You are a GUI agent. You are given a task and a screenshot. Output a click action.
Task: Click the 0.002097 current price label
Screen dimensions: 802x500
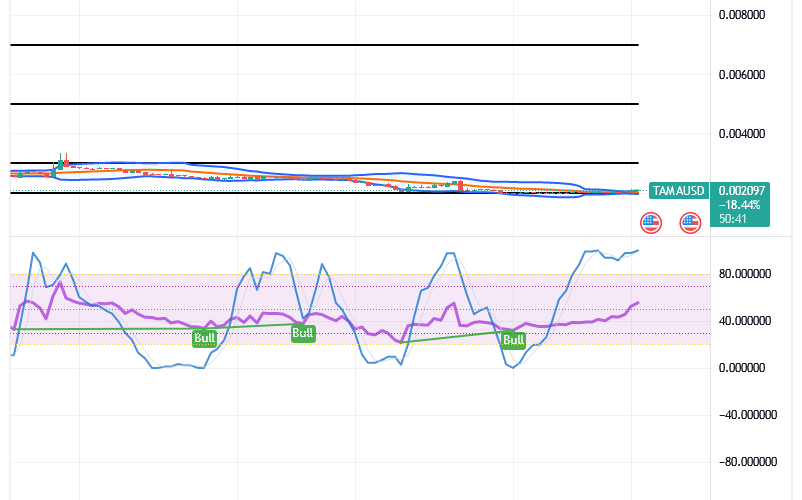click(741, 191)
